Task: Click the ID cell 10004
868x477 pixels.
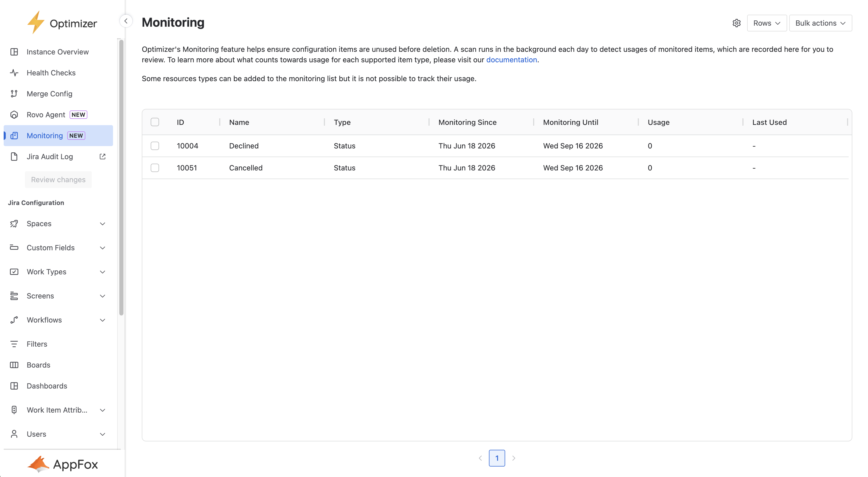Action: pyautogui.click(x=187, y=146)
